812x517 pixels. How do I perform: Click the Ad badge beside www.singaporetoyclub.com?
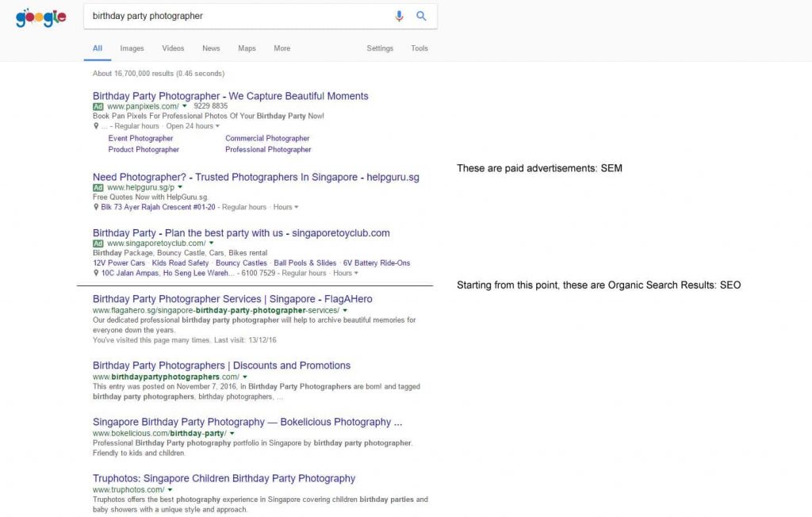(98, 243)
